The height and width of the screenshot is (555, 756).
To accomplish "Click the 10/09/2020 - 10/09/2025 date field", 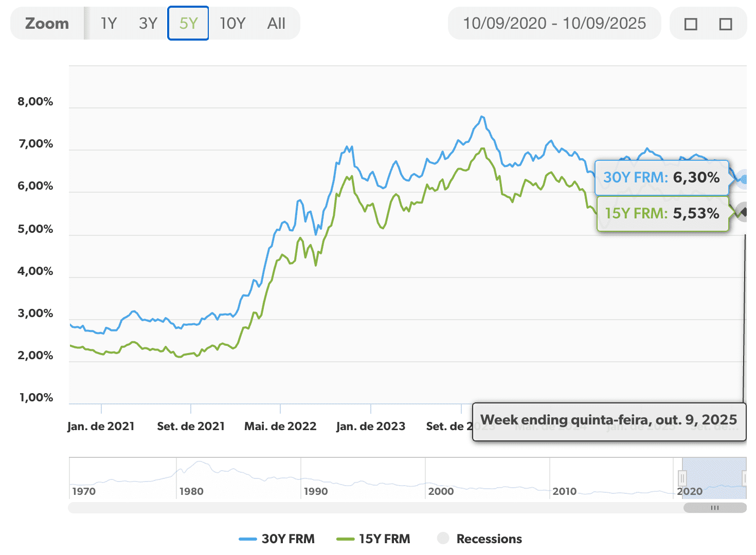I will coord(554,24).
